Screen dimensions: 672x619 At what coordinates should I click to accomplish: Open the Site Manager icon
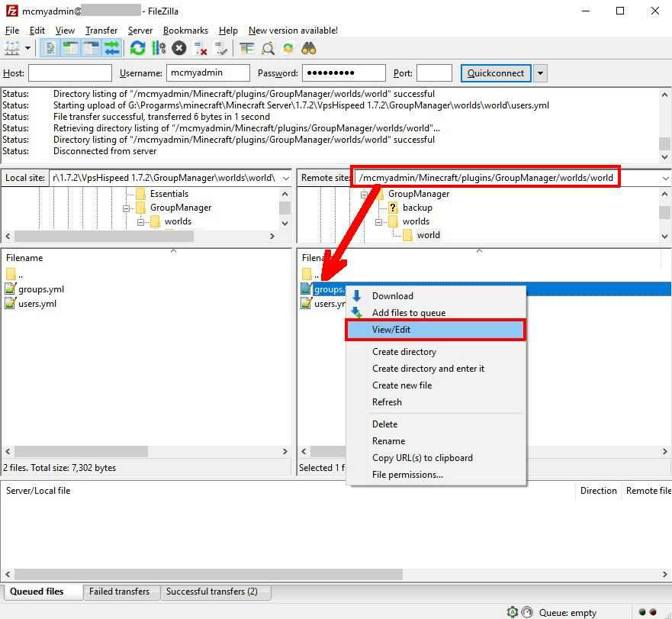click(x=12, y=49)
